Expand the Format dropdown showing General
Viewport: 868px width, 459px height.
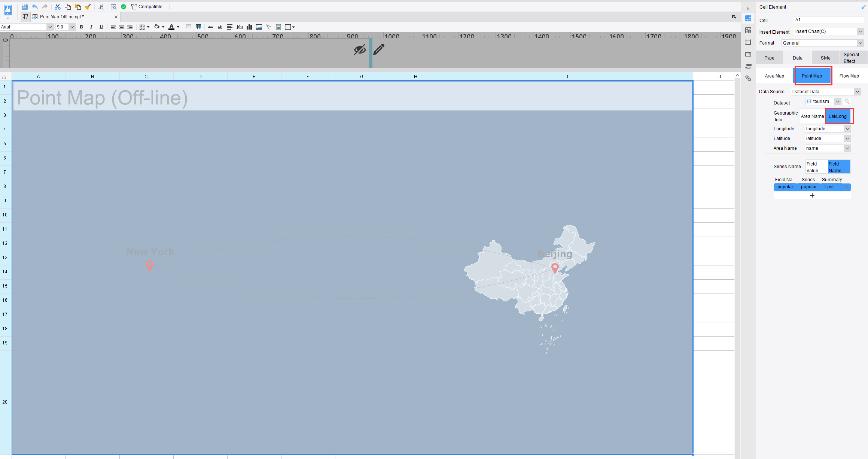tap(861, 43)
